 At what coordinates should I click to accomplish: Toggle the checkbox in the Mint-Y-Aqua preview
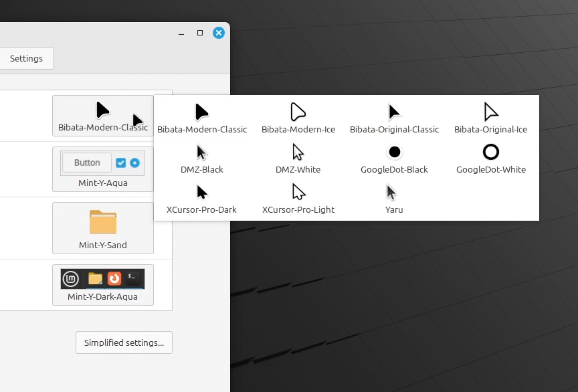pos(120,162)
